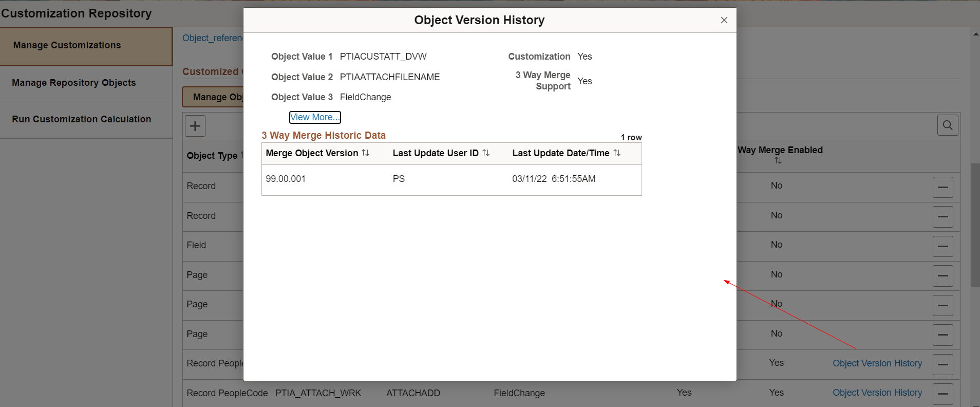Screen dimensions: 980x407
Task: Close the Object Version History dialog
Action: click(x=724, y=20)
